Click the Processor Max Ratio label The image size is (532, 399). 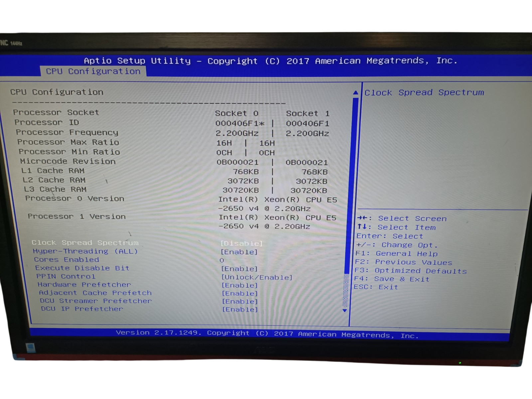pyautogui.click(x=68, y=142)
